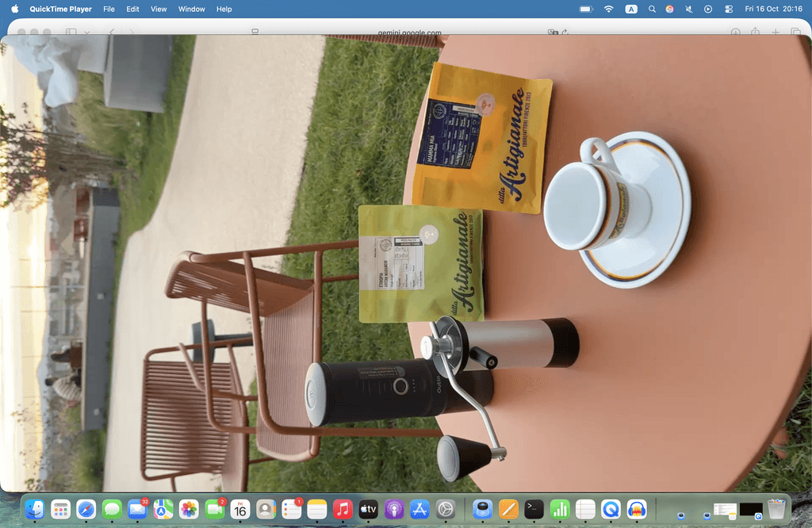
Task: Click the date and time clock
Action: coord(774,9)
